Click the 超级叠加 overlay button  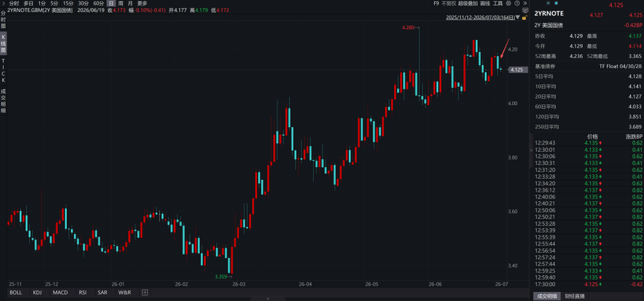click(468, 3)
